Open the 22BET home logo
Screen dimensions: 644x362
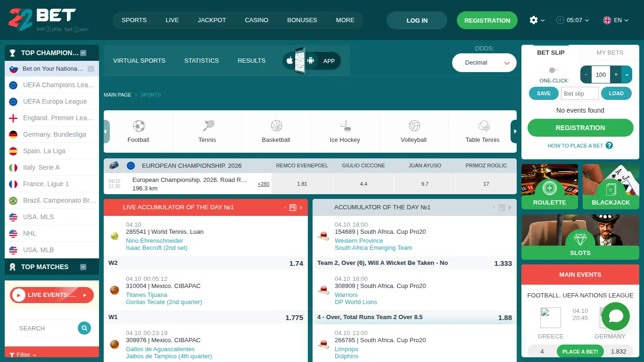48,20
